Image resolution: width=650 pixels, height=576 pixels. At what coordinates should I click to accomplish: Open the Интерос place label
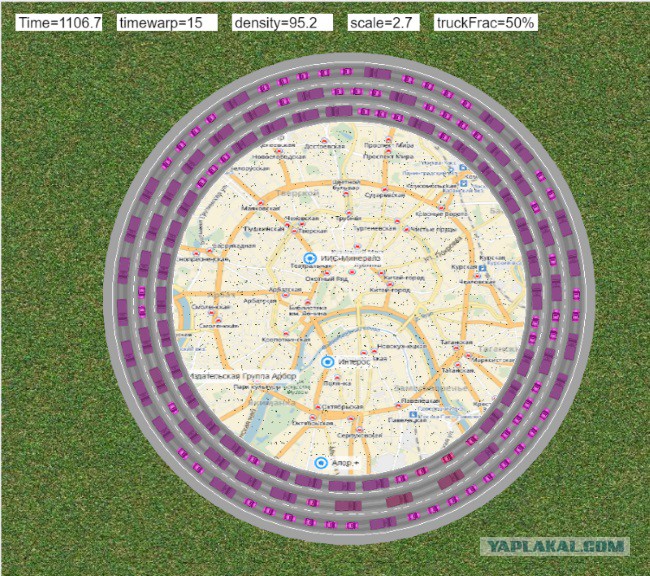354,362
